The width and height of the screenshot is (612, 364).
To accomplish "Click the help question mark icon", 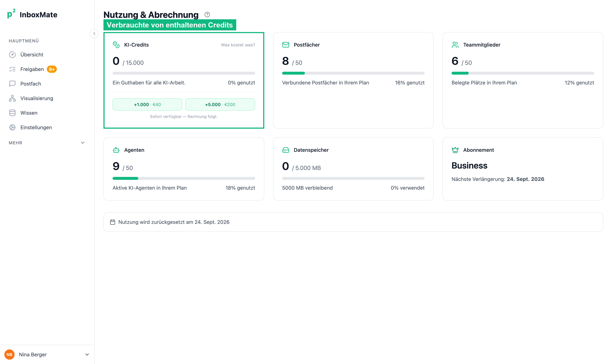I will [207, 15].
